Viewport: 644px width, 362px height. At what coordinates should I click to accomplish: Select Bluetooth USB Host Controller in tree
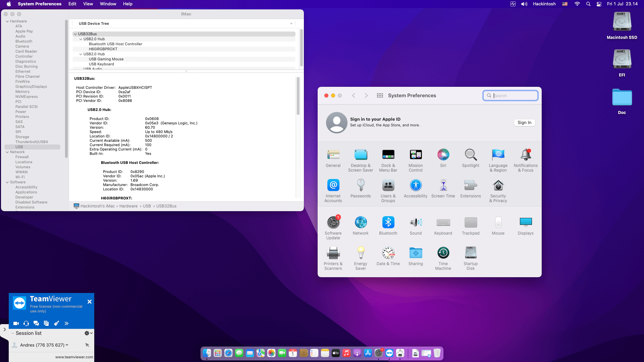tap(115, 44)
